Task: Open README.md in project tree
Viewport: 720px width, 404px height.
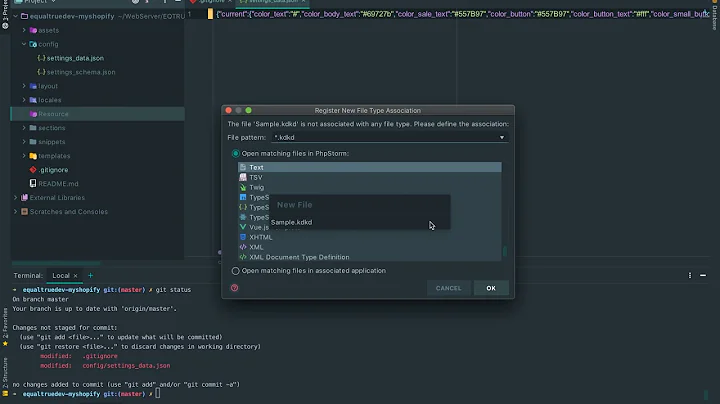Action: pos(58,184)
